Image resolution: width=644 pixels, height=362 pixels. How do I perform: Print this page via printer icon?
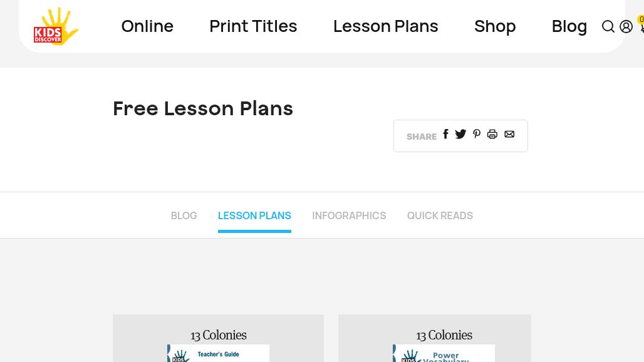[x=492, y=134]
